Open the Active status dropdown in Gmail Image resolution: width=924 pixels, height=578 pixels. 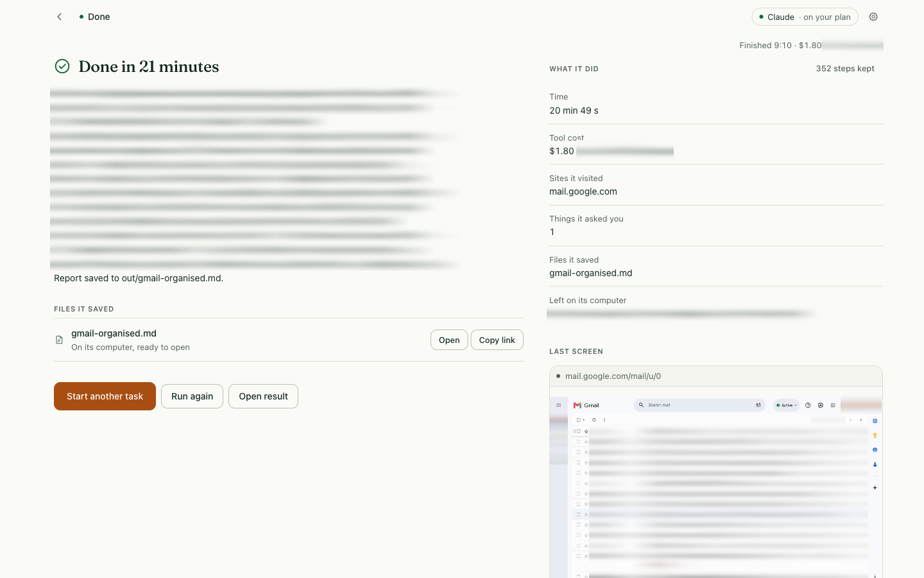click(787, 405)
